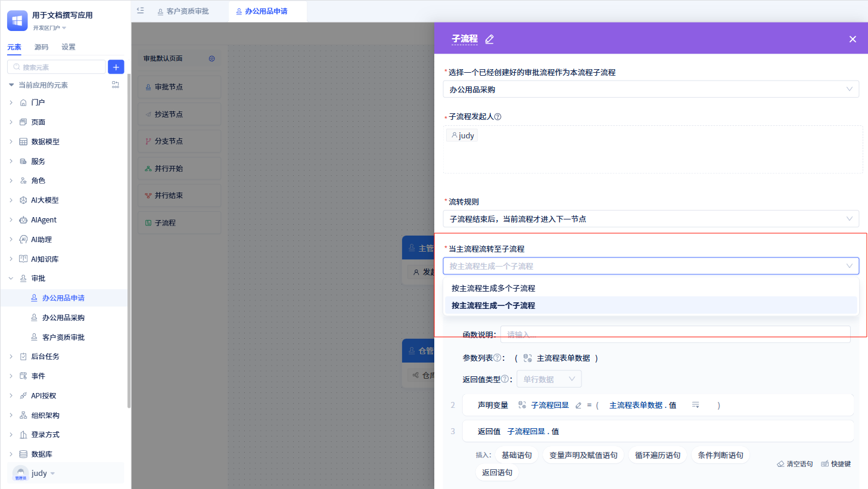
Task: Click the 审批节点 node type
Action: pos(179,87)
